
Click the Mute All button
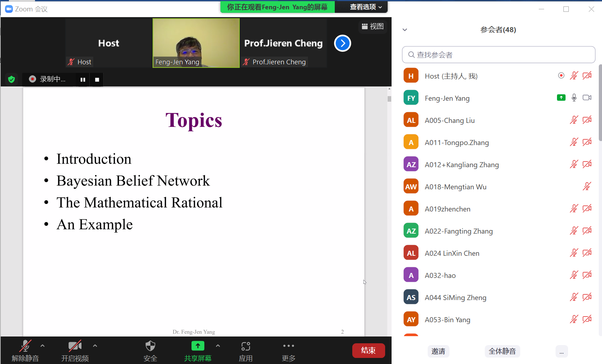[x=502, y=351]
